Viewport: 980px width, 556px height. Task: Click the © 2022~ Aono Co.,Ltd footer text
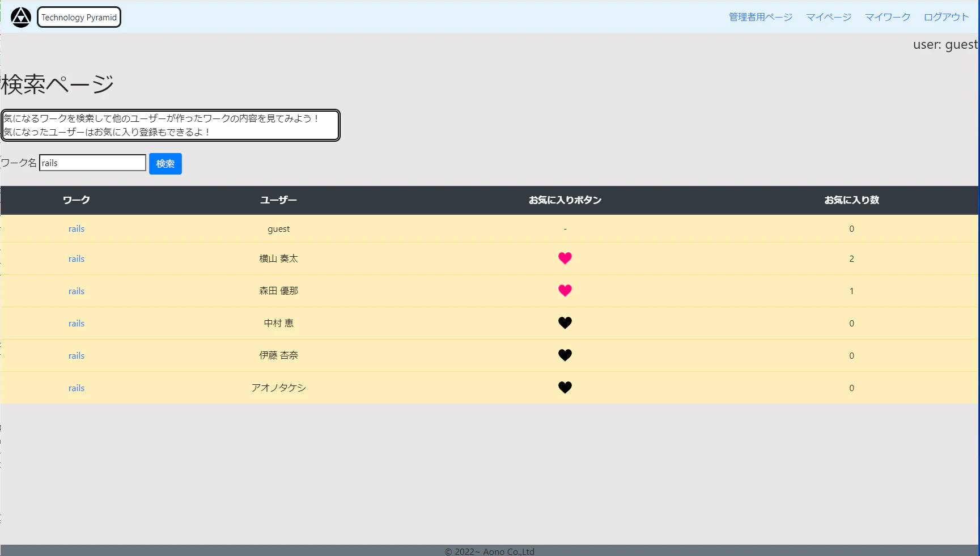pyautogui.click(x=490, y=551)
